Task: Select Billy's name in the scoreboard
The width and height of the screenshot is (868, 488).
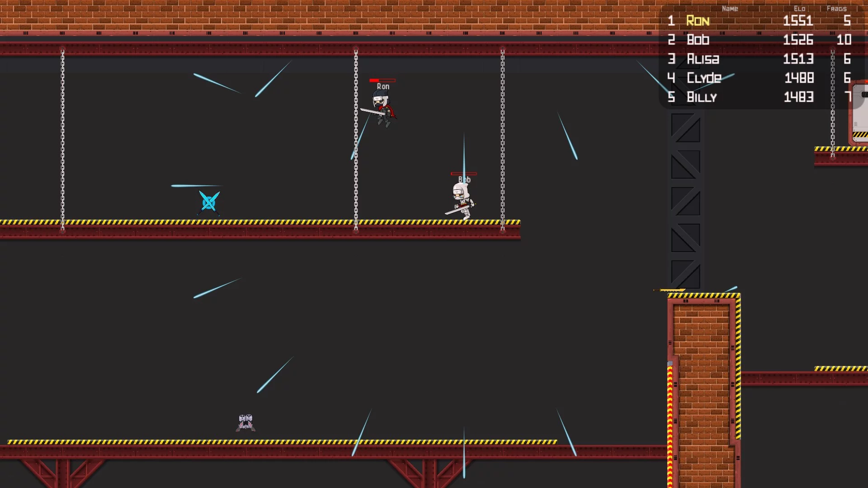Action: point(702,97)
